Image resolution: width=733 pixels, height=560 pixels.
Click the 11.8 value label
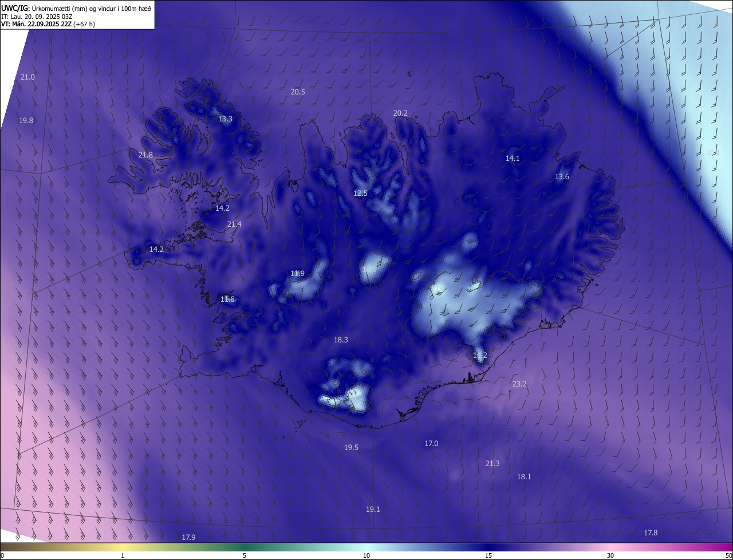click(227, 299)
